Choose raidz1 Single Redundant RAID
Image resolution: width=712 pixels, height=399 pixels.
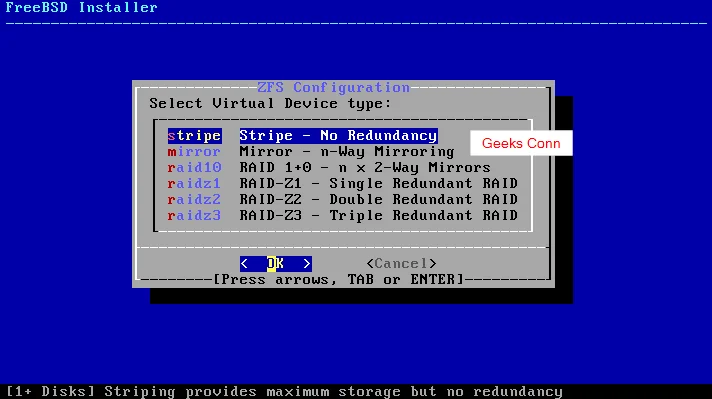pos(194,183)
